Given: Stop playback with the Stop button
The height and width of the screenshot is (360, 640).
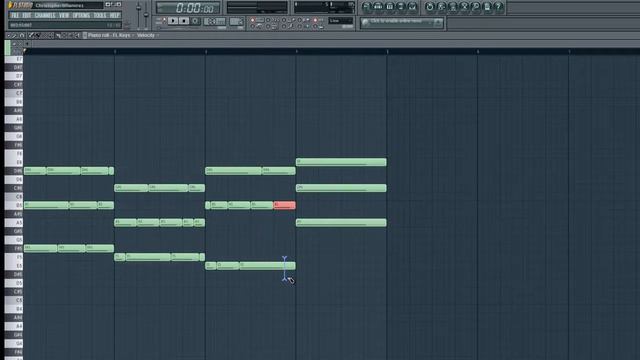Looking at the screenshot, I should pos(184,21).
